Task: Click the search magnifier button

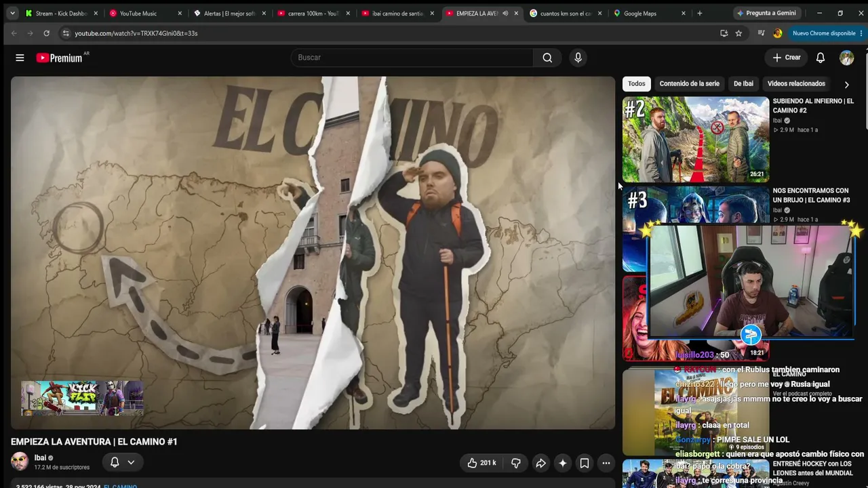Action: point(547,58)
